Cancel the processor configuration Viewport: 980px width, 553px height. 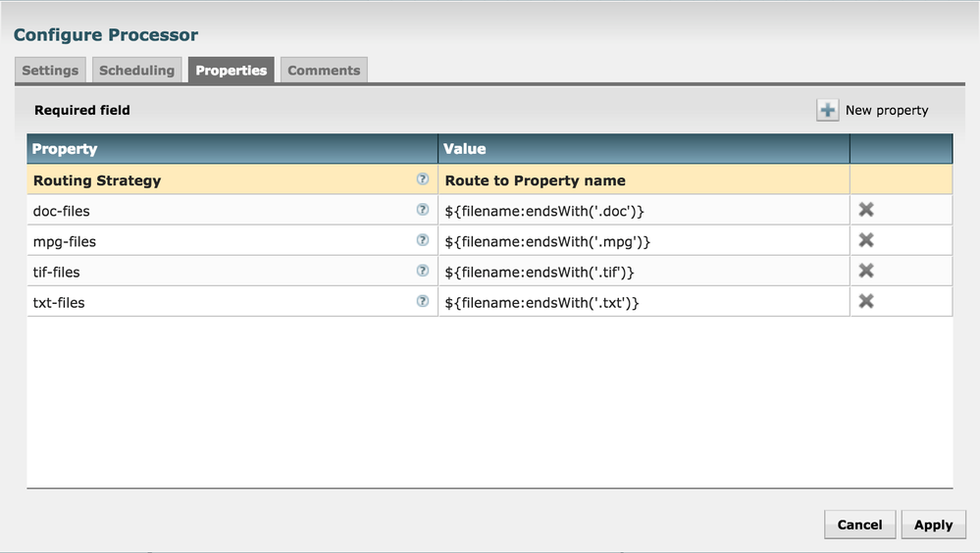[x=859, y=525]
